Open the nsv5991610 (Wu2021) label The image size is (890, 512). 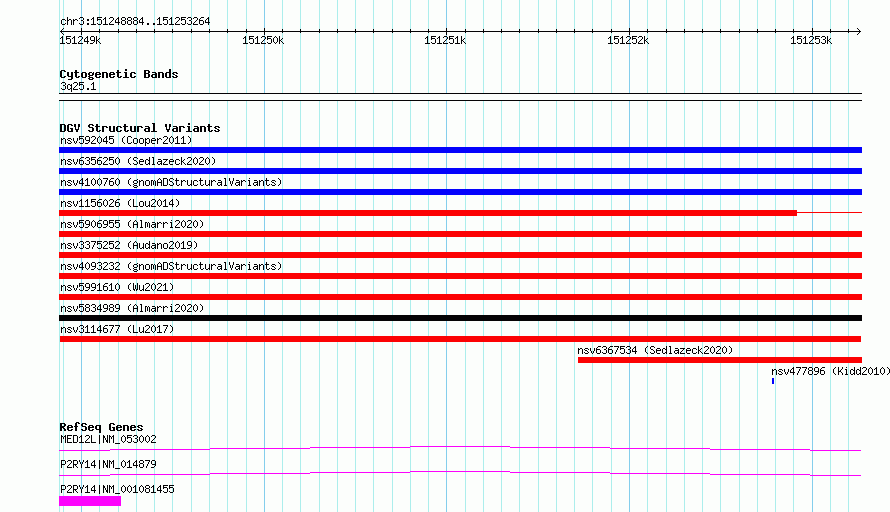[x=117, y=287]
